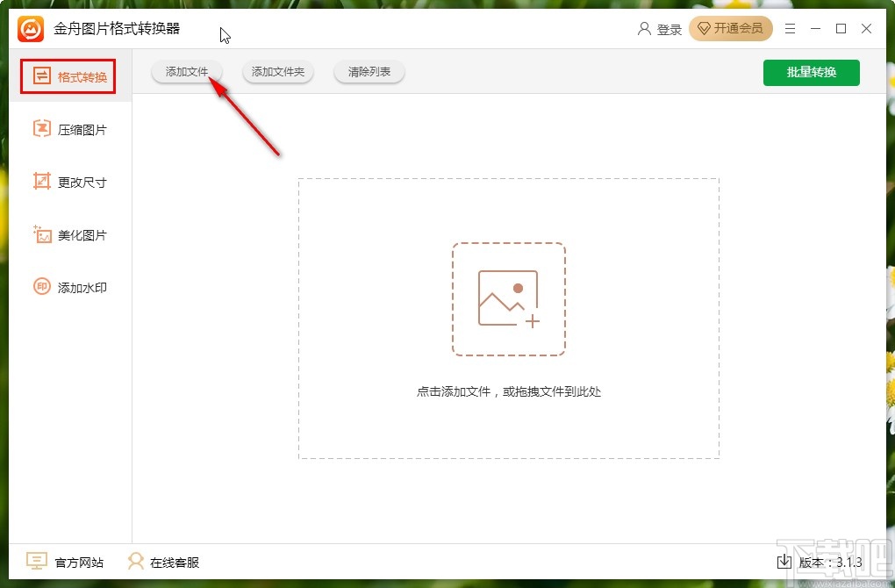Click the app logo in title bar
Screen dimensions: 895x588
pos(29,27)
